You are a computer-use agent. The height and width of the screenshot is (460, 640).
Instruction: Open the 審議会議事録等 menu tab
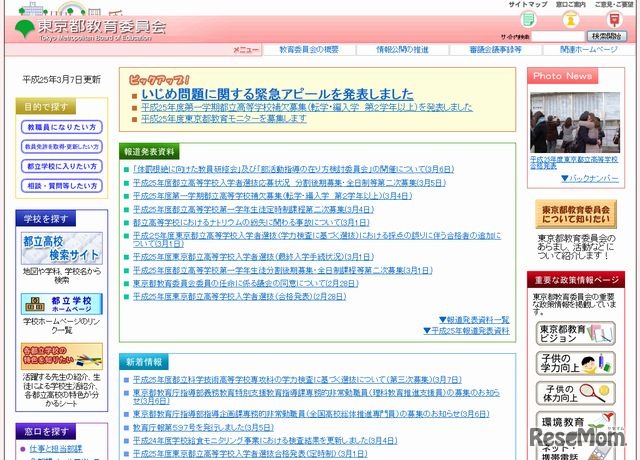tap(496, 50)
